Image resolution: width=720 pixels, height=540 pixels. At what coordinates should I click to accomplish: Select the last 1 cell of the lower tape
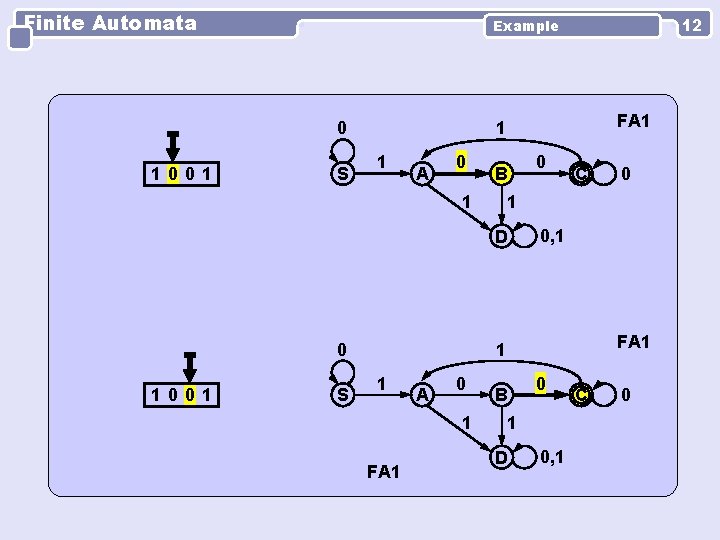tap(207, 395)
